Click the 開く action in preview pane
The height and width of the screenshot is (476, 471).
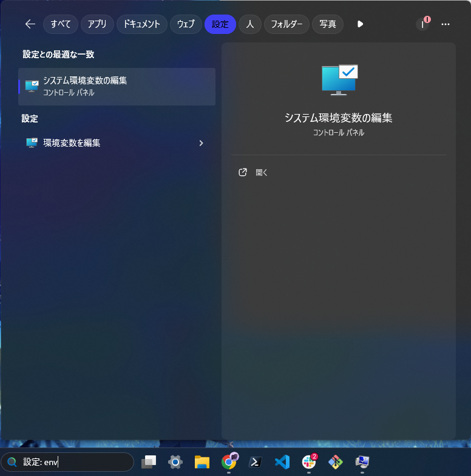pos(261,172)
